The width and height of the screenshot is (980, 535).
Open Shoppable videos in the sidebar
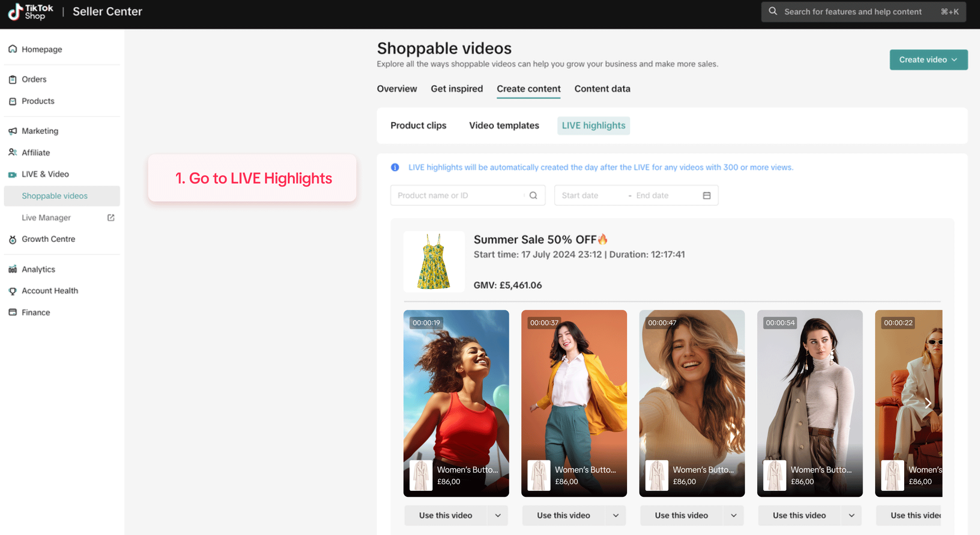tap(62, 196)
